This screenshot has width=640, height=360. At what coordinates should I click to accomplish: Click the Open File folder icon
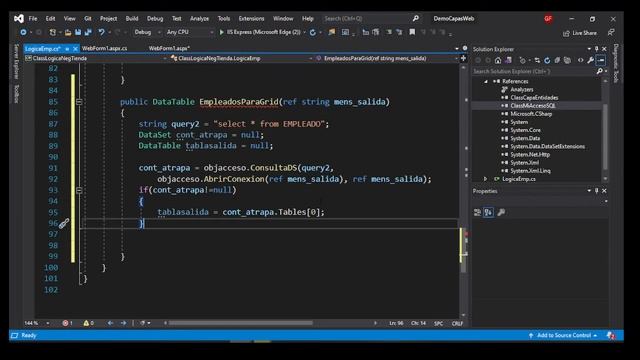coord(68,32)
